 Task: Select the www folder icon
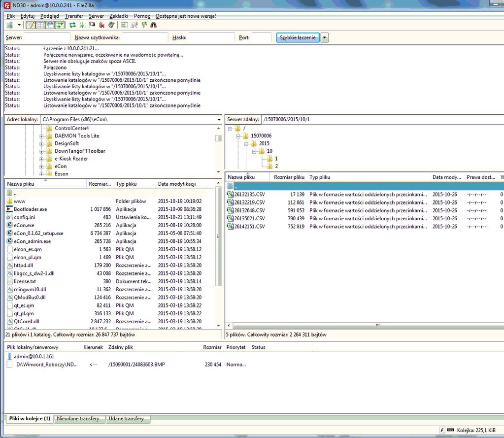10,201
